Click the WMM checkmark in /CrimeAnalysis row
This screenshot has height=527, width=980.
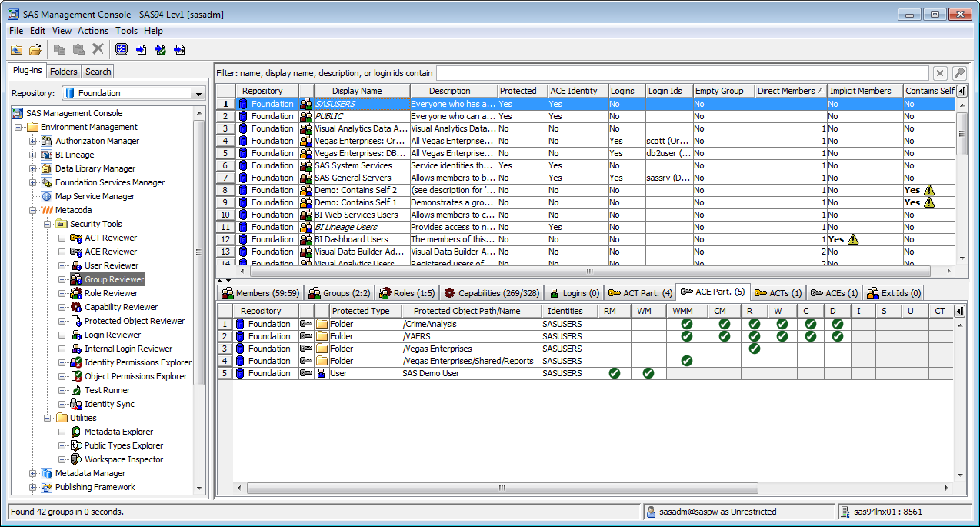click(687, 324)
